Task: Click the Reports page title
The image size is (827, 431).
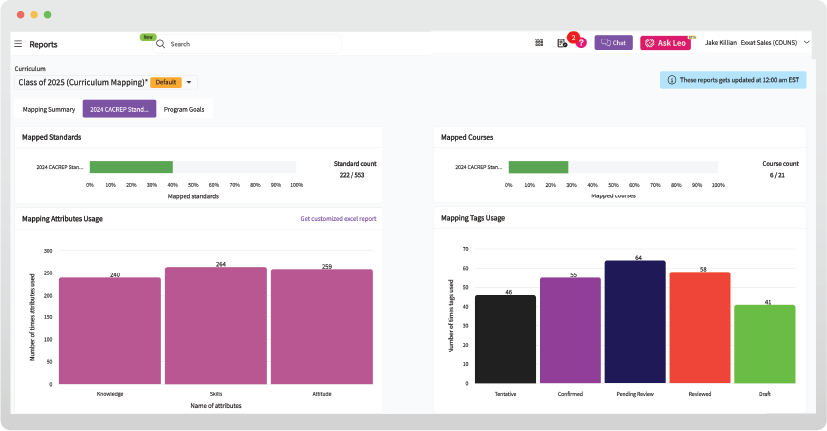Action: pyautogui.click(x=43, y=44)
